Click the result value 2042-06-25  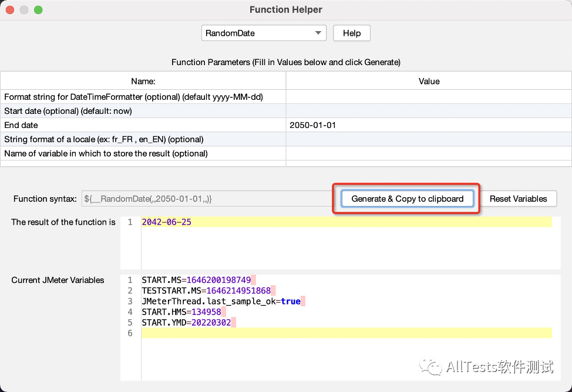(166, 222)
